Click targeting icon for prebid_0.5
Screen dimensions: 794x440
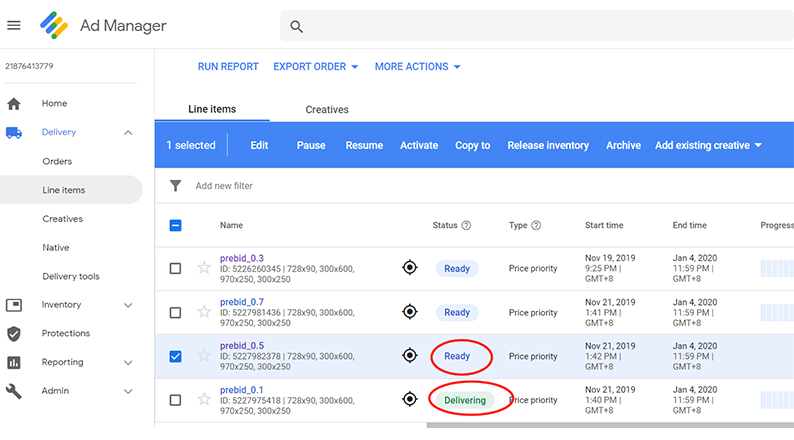(x=410, y=355)
